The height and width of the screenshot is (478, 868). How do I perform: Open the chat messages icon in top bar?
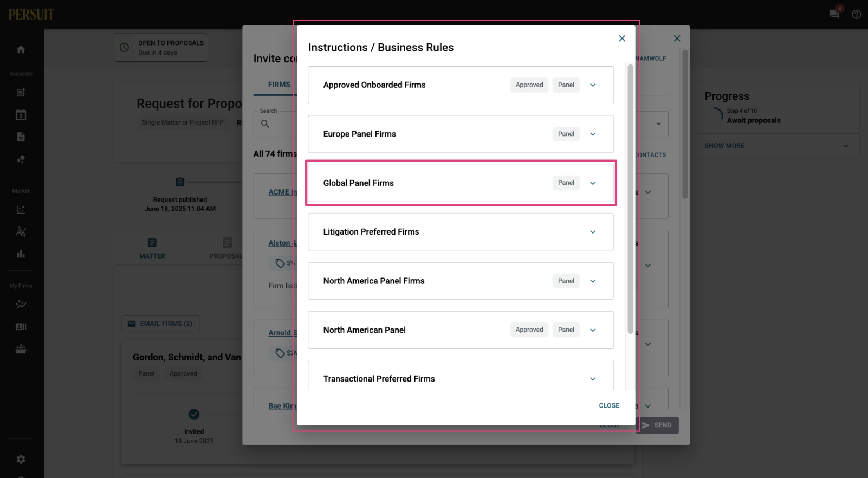834,14
